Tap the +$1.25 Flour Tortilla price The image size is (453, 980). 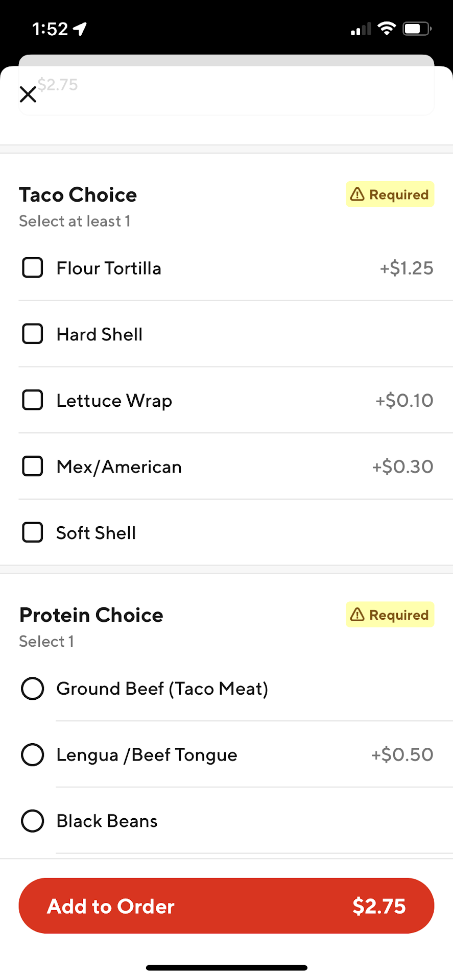406,268
